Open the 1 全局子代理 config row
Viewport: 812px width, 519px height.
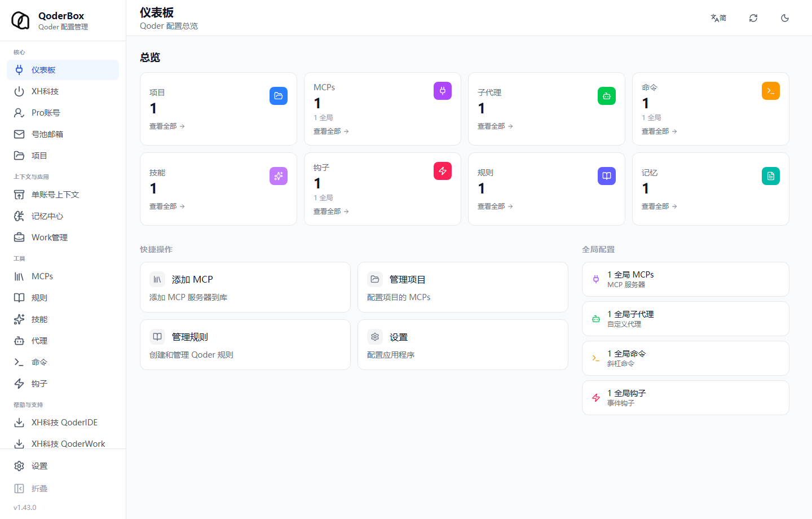point(686,319)
